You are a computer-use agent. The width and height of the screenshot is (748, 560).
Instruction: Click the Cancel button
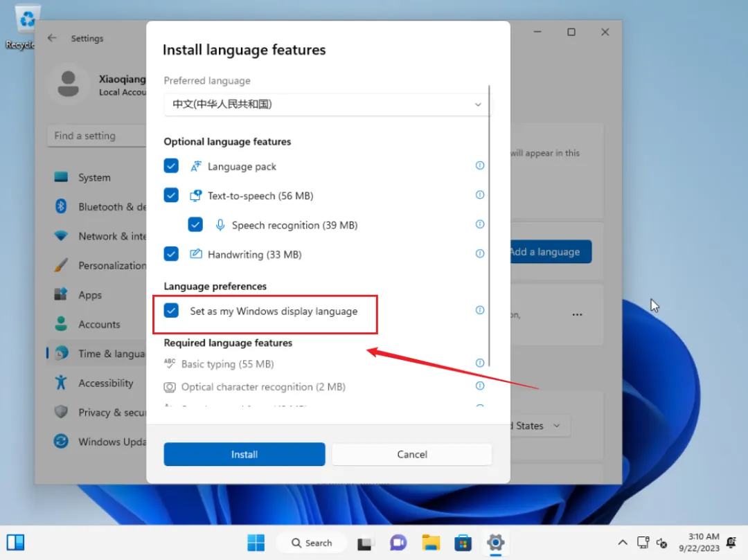412,454
